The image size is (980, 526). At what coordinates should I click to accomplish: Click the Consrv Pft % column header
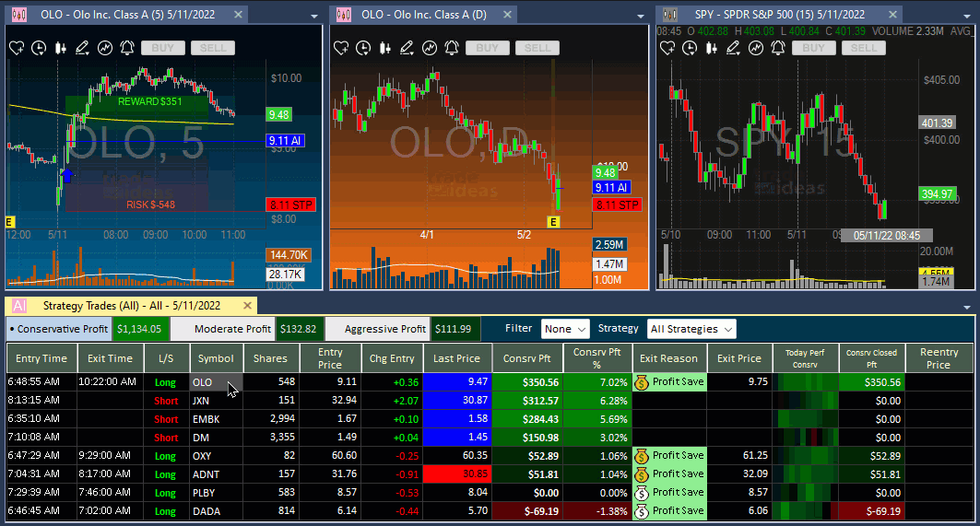(x=597, y=358)
